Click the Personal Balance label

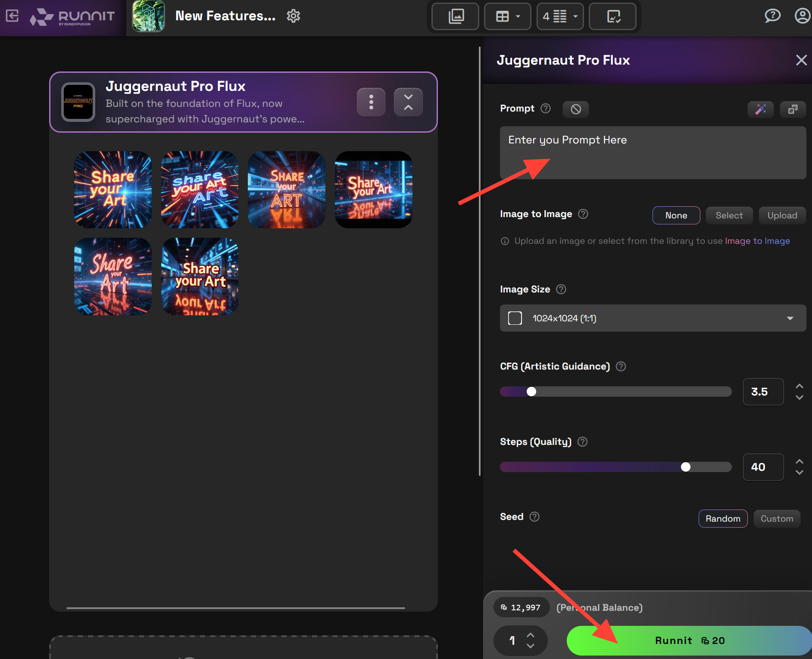[600, 607]
